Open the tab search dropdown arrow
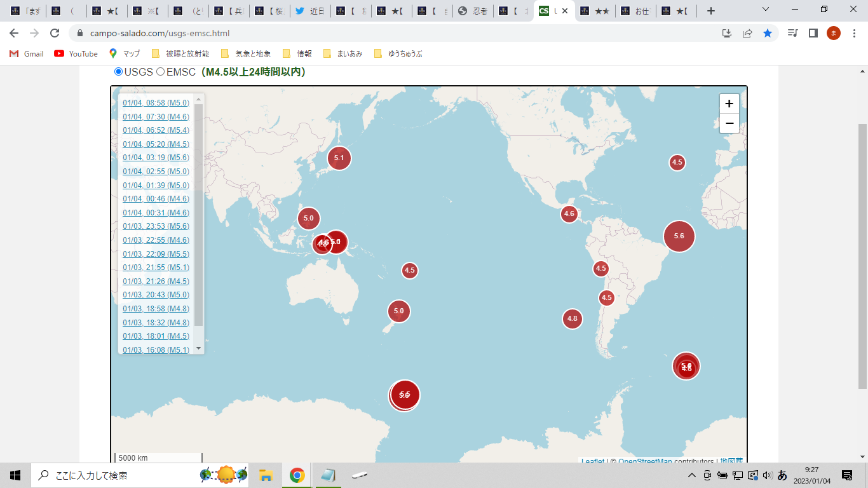This screenshot has height=488, width=868. [x=766, y=10]
